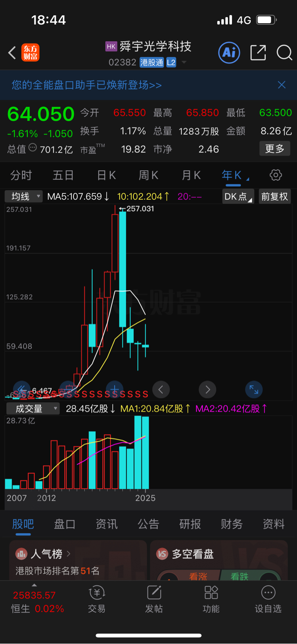Switch to 月K chart tab
This screenshot has height=644, width=297.
(191, 175)
